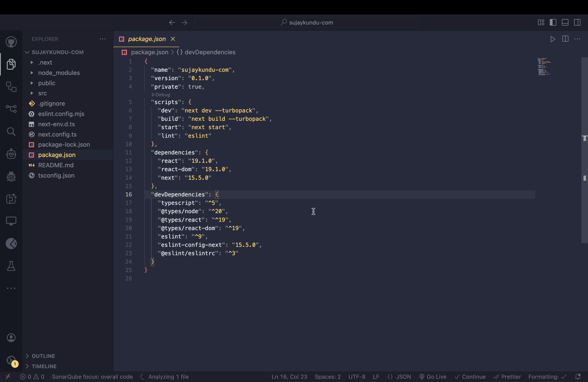
Task: Open the Testing flask icon
Action: coord(11,266)
